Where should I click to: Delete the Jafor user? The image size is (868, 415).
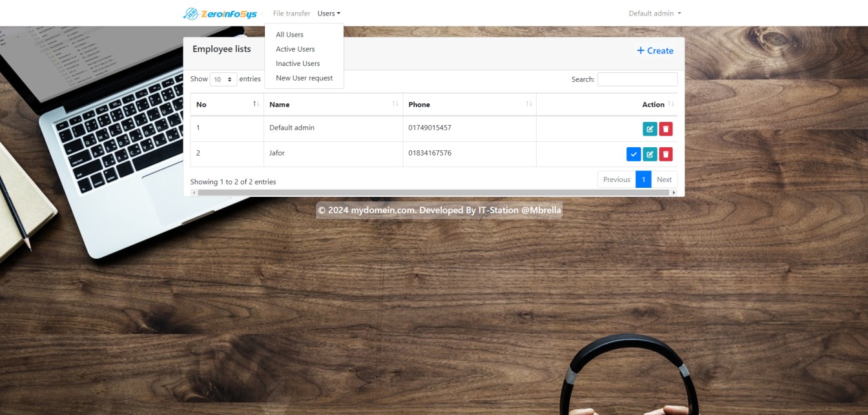point(666,154)
